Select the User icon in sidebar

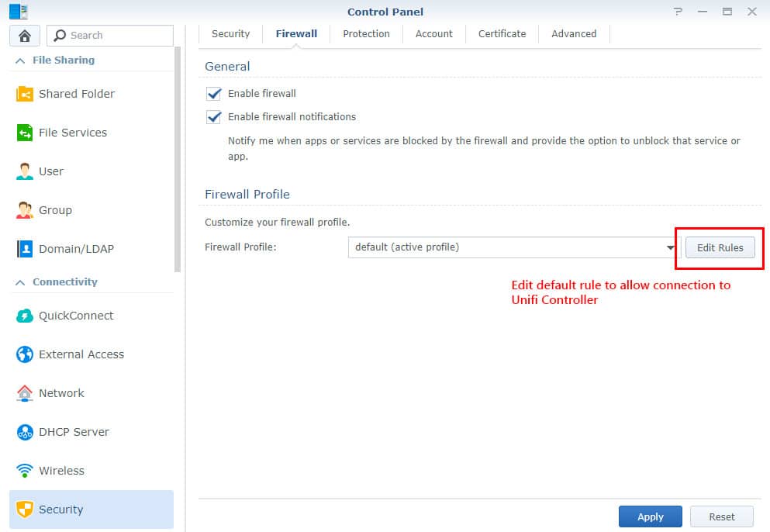tap(25, 171)
